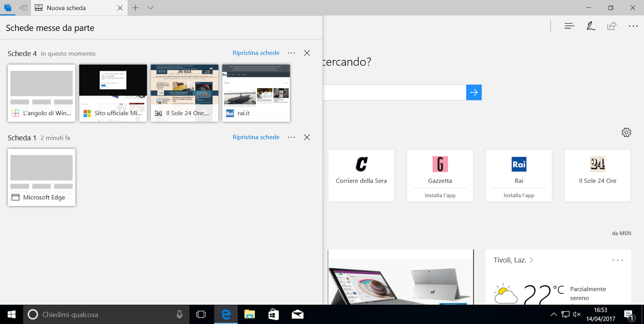Image resolution: width=644 pixels, height=324 pixels.
Task: Click the Cortana microphone icon
Action: (x=180, y=314)
